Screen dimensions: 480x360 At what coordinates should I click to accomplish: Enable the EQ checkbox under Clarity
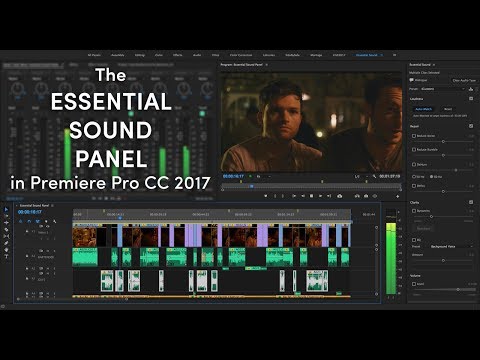pyautogui.click(x=414, y=240)
